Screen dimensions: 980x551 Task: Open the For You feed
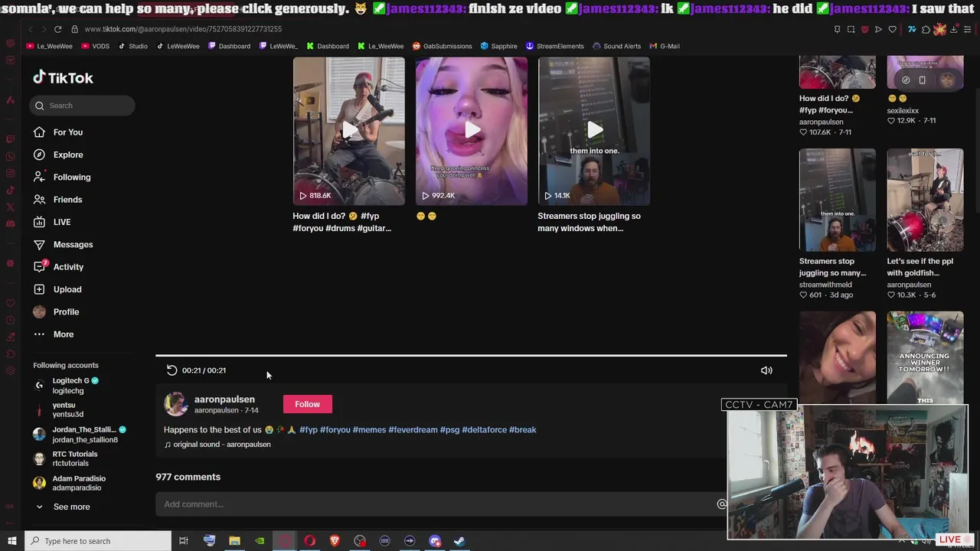tap(58, 132)
